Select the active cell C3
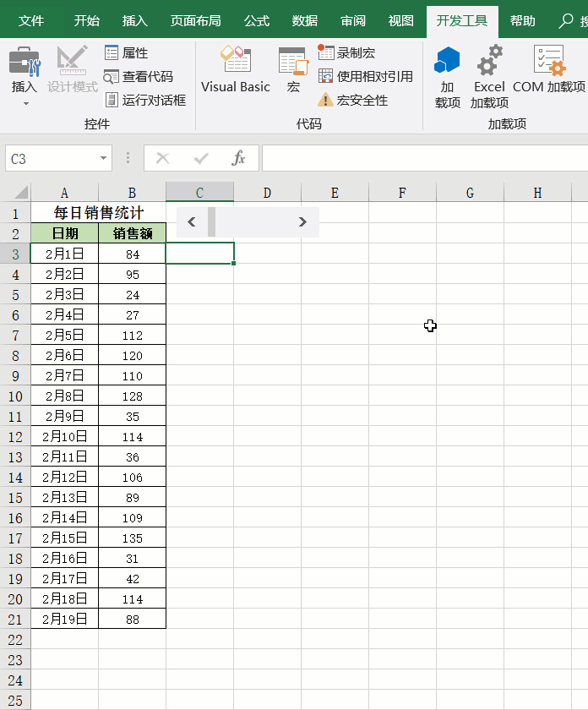 pyautogui.click(x=199, y=253)
